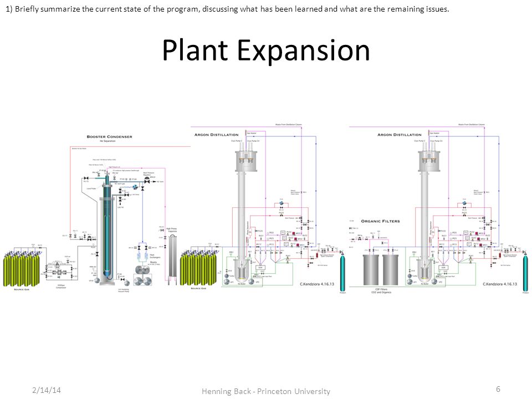Image resolution: width=532 pixels, height=399 pixels.
Task: Select the cryo pump head of the rightmost distillation column
Action: [428, 157]
